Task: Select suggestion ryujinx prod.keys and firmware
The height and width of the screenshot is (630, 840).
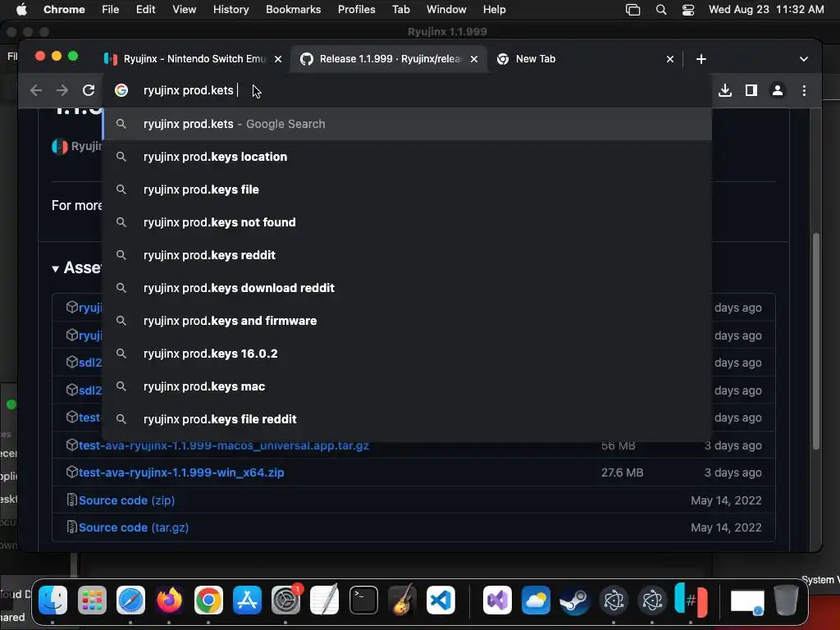Action: pyautogui.click(x=407, y=321)
